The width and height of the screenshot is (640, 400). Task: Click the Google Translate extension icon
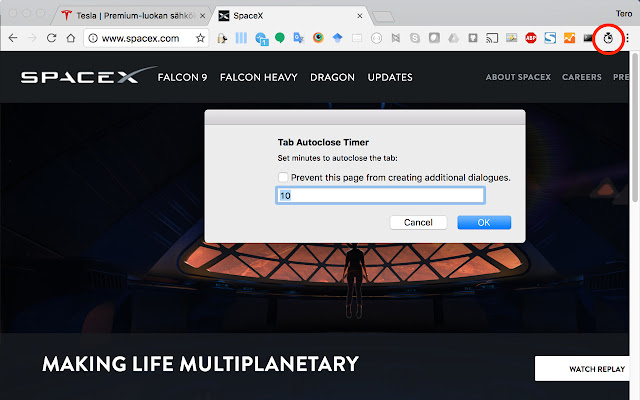pos(299,38)
